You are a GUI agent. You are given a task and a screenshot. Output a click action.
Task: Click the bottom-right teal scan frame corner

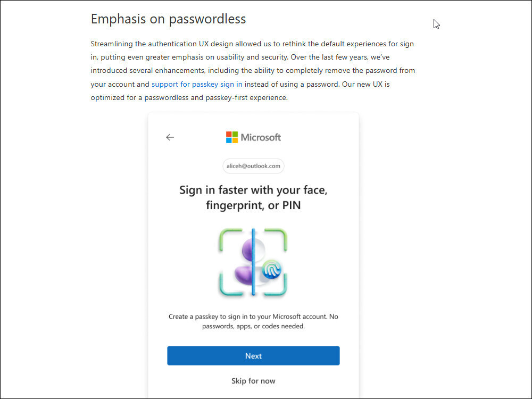click(276, 285)
